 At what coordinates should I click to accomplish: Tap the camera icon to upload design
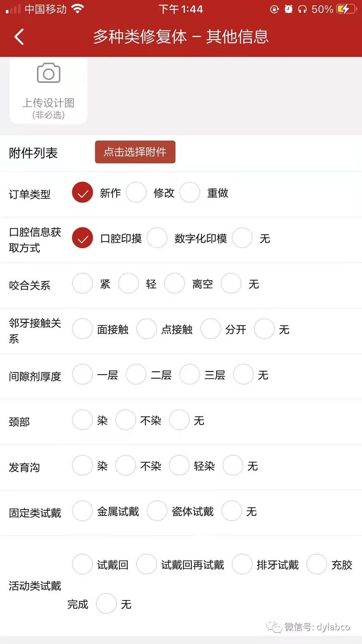pyautogui.click(x=48, y=73)
